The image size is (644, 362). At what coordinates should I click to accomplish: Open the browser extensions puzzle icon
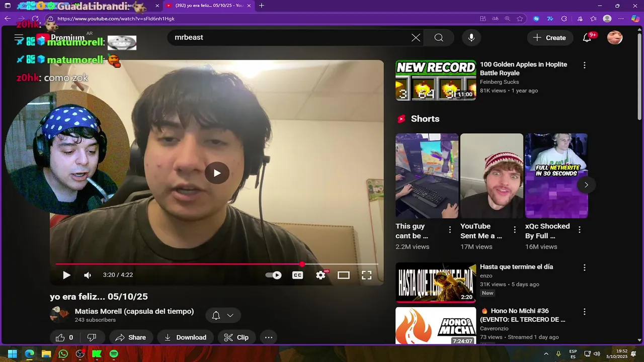tap(564, 19)
